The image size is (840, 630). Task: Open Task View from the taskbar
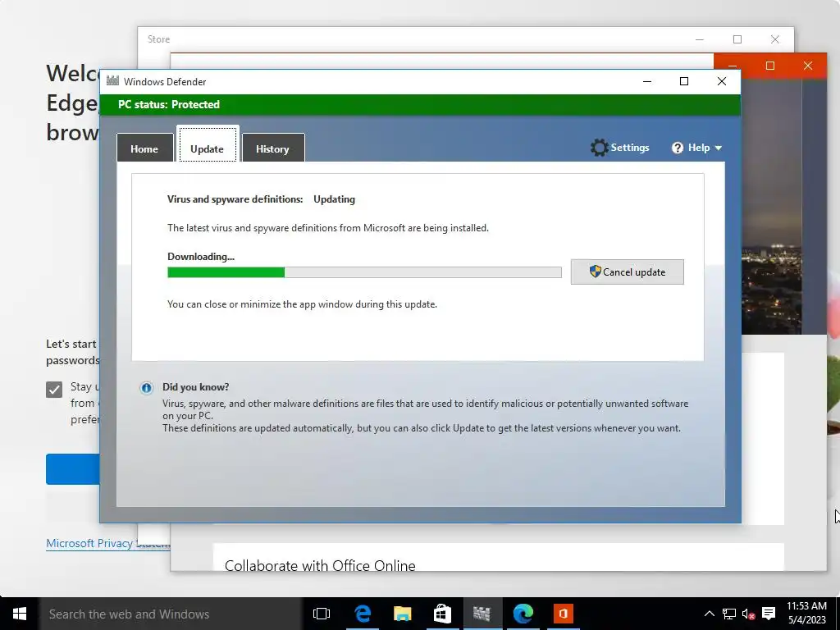[322, 614]
